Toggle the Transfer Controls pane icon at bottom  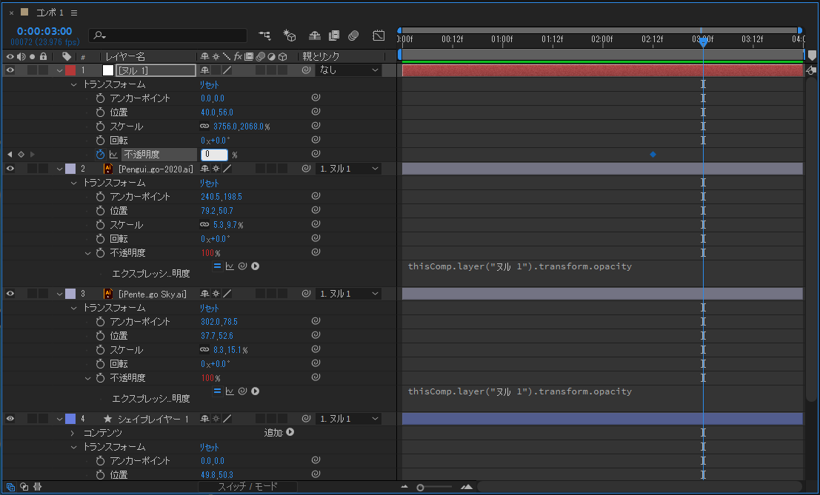pos(24,487)
